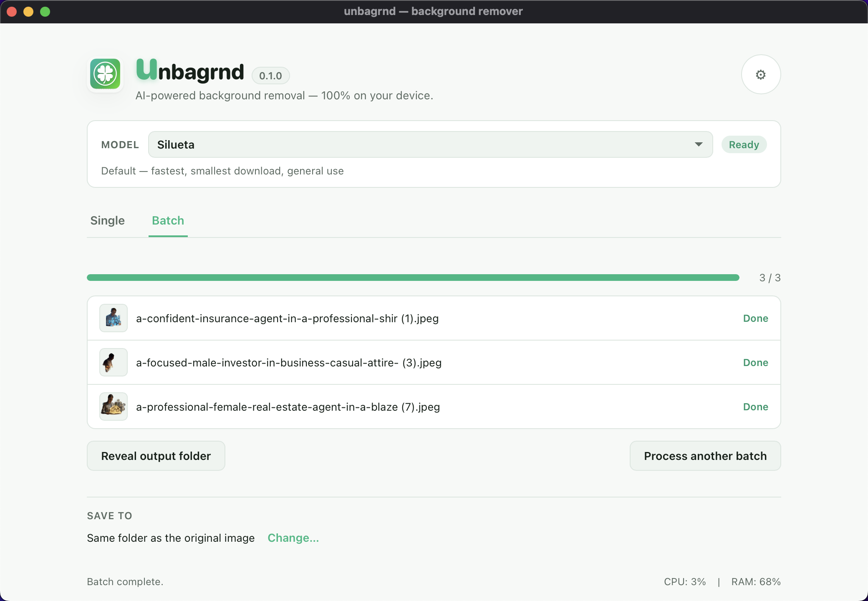This screenshot has height=601, width=868.
Task: Expand the model list using arrow
Action: [x=699, y=144]
